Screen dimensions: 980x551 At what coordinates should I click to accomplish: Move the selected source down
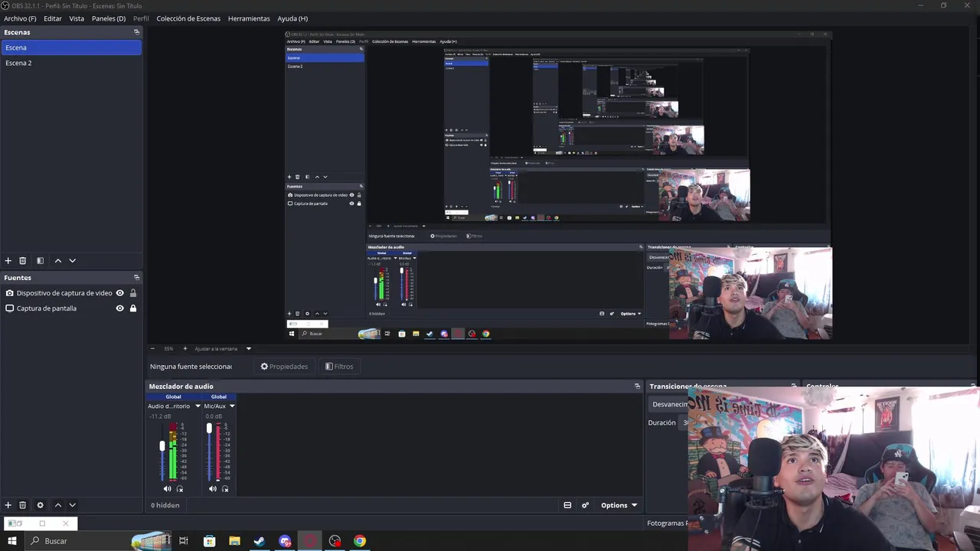point(73,505)
